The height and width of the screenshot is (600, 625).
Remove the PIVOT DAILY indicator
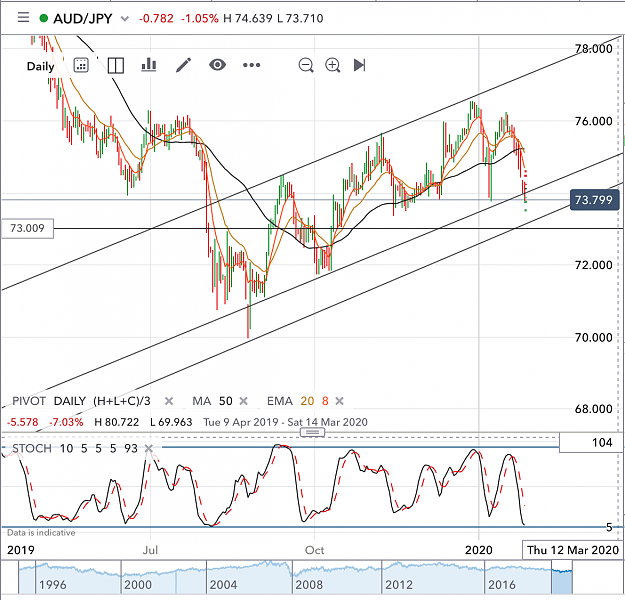pyautogui.click(x=169, y=401)
